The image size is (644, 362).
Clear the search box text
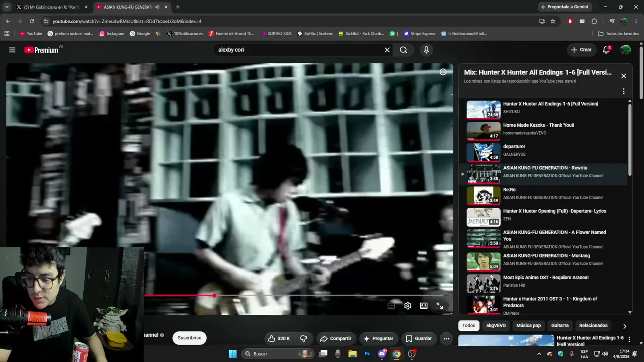387,50
